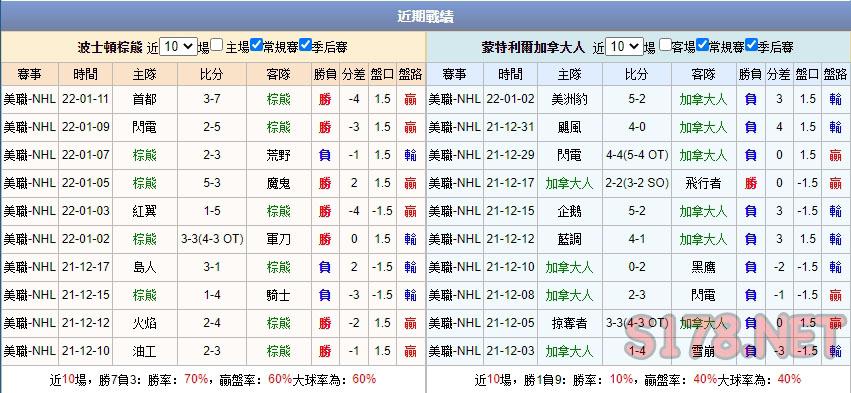Image resolution: width=851 pixels, height=393 pixels.
Task: Open Boston Bruins recent games count dropdown
Action: tap(179, 47)
